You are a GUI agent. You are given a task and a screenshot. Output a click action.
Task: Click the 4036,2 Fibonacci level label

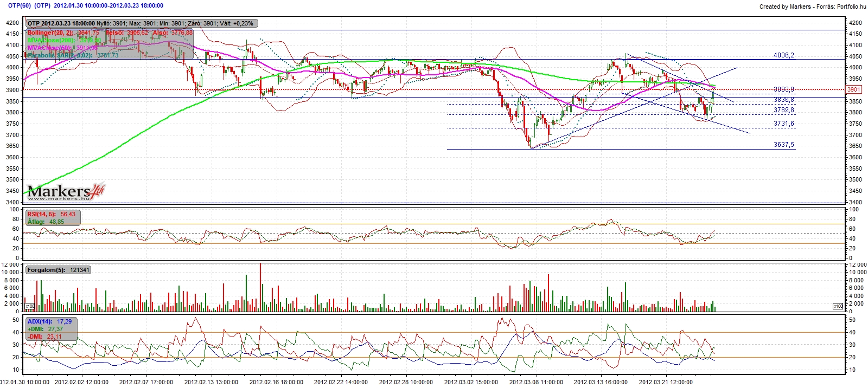tap(784, 55)
